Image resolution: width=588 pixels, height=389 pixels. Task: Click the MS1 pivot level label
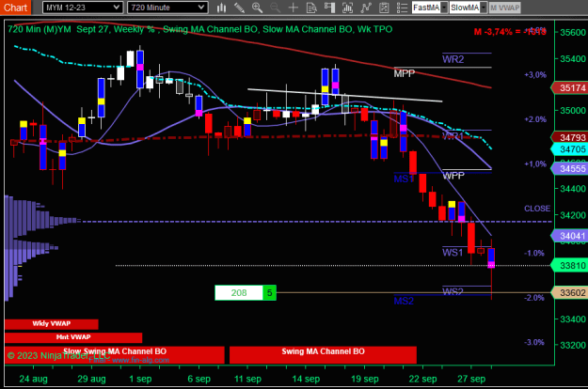click(x=404, y=179)
